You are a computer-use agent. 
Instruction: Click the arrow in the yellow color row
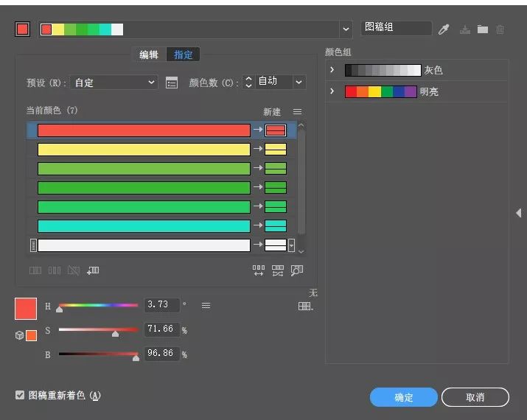pyautogui.click(x=258, y=149)
